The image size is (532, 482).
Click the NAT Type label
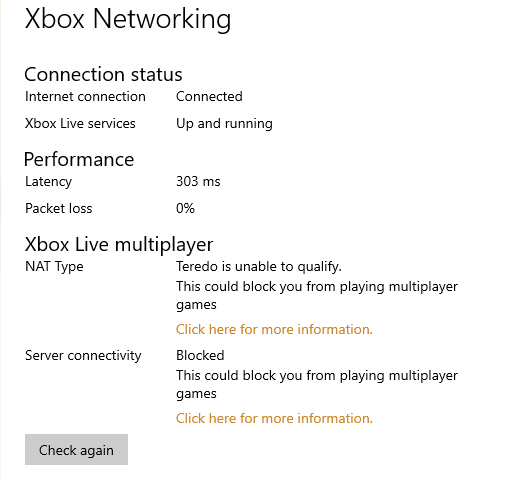[54, 267]
